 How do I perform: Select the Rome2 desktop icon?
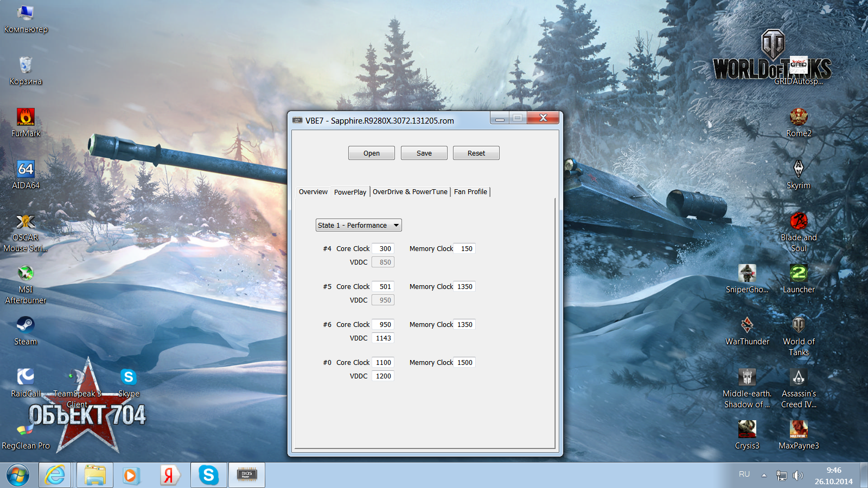(x=799, y=123)
